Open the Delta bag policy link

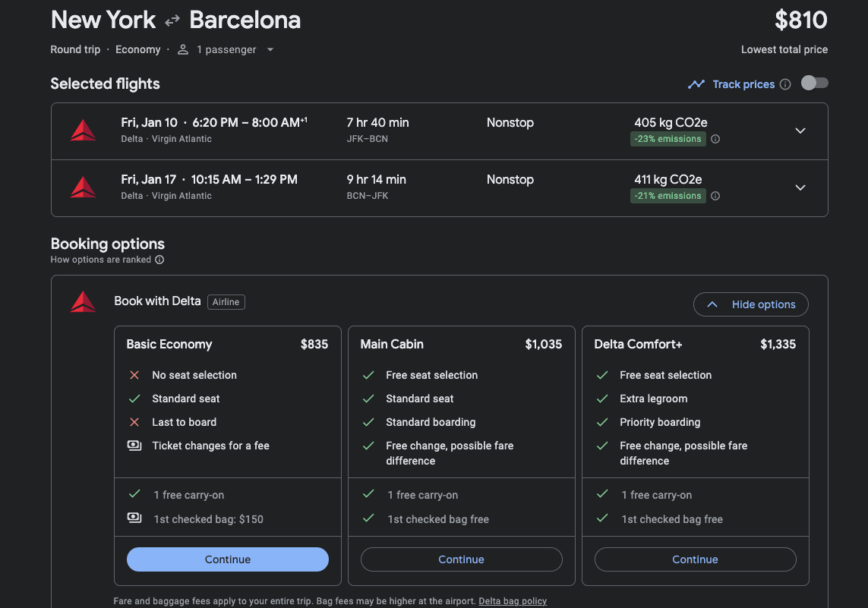pyautogui.click(x=513, y=601)
